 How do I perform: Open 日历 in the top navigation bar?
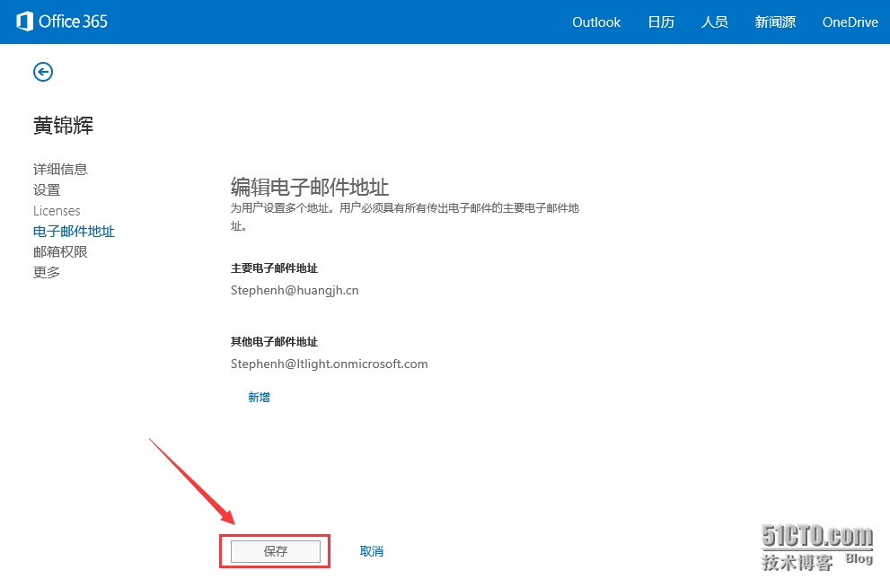coord(661,22)
